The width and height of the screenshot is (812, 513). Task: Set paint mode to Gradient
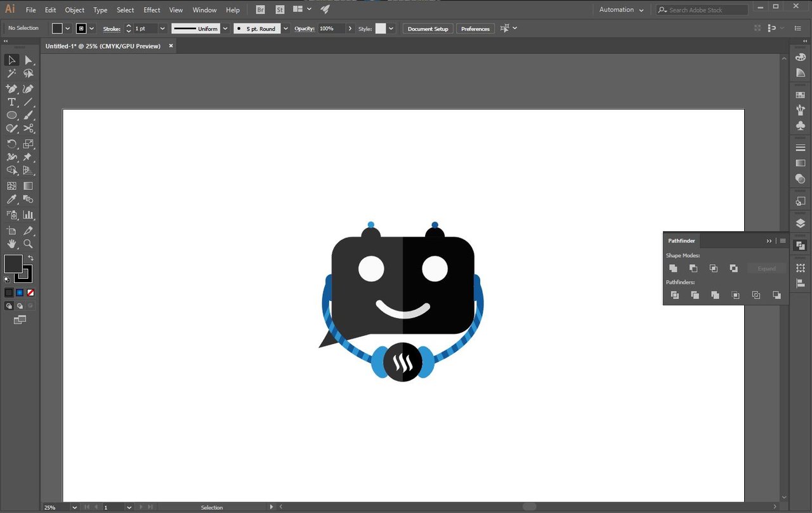pyautogui.click(x=20, y=293)
